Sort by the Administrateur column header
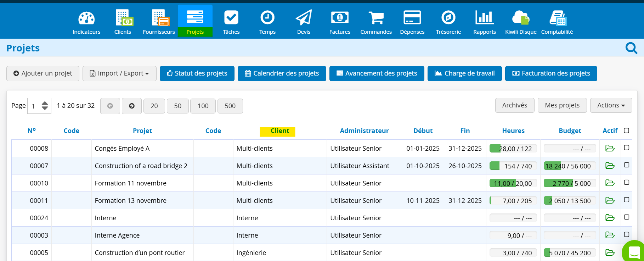644x261 pixels. [x=364, y=130]
